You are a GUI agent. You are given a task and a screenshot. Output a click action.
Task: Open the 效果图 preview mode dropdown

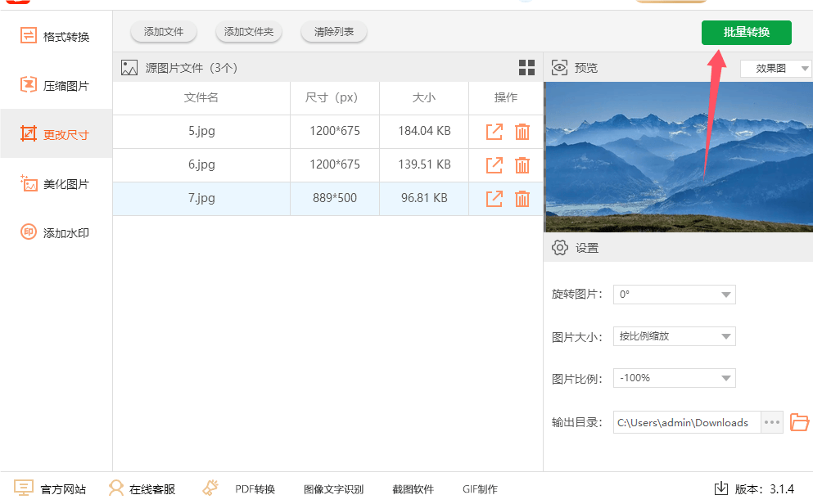tap(775, 69)
